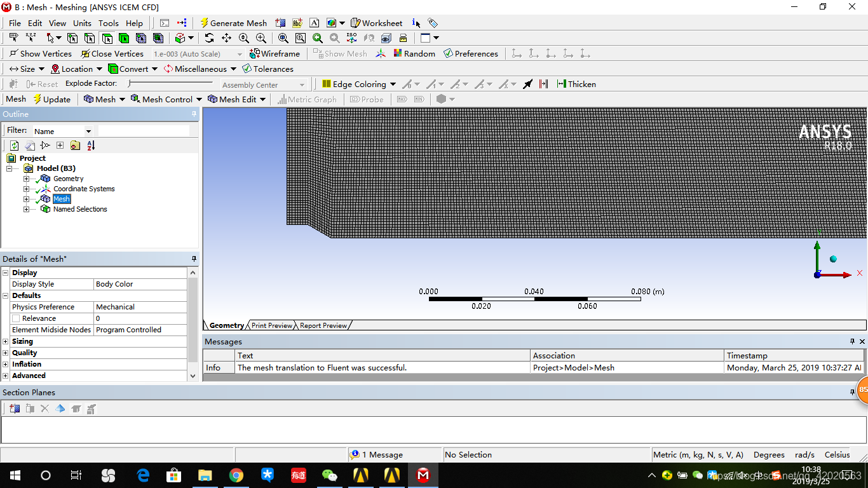Open the Mesh Edit menu button
This screenshot has height=488, width=868.
pos(237,99)
